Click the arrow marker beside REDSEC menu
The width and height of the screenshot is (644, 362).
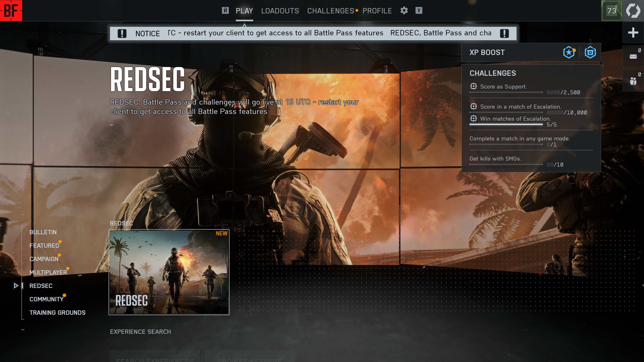tap(16, 286)
